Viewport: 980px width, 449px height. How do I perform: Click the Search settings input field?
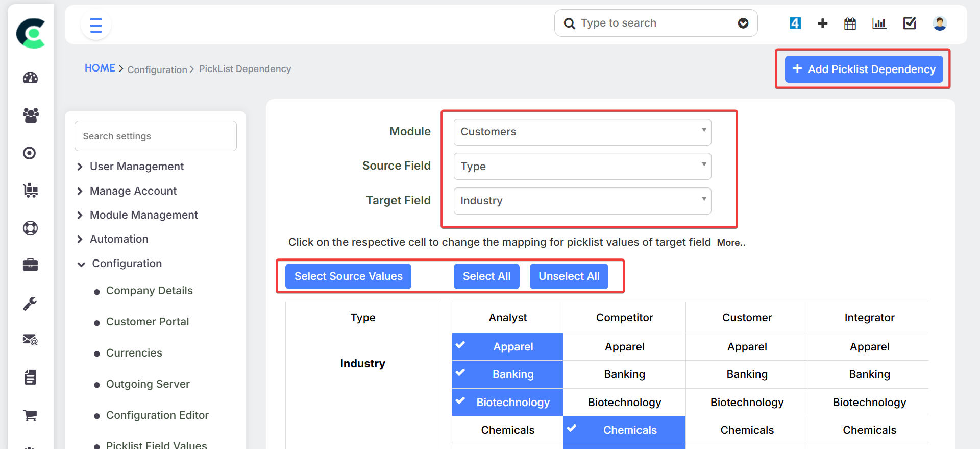point(156,136)
